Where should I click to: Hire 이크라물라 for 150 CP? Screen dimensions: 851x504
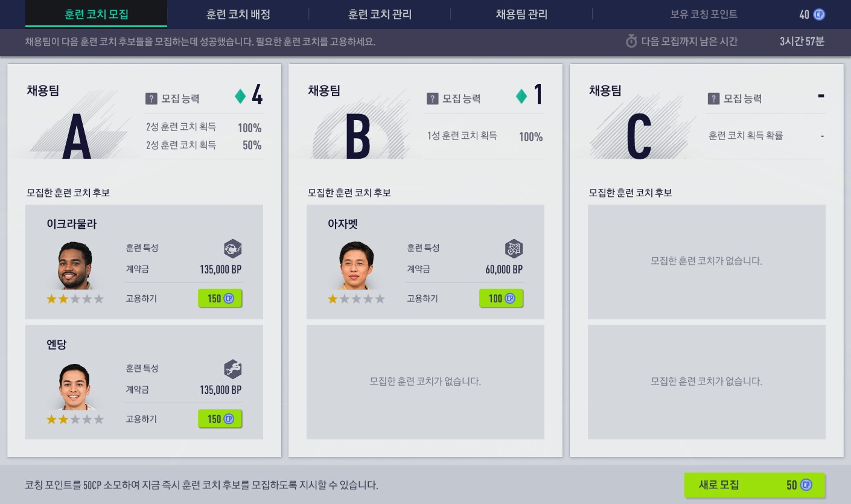(x=220, y=299)
